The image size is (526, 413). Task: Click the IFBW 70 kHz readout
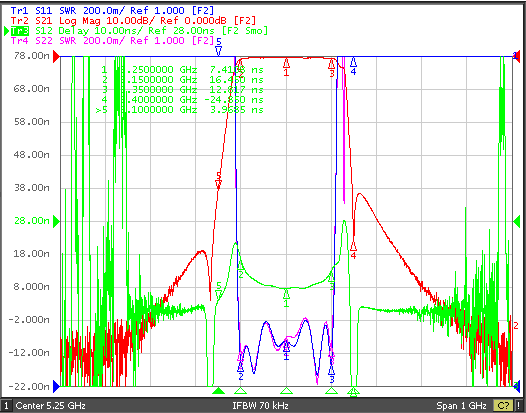click(x=260, y=406)
